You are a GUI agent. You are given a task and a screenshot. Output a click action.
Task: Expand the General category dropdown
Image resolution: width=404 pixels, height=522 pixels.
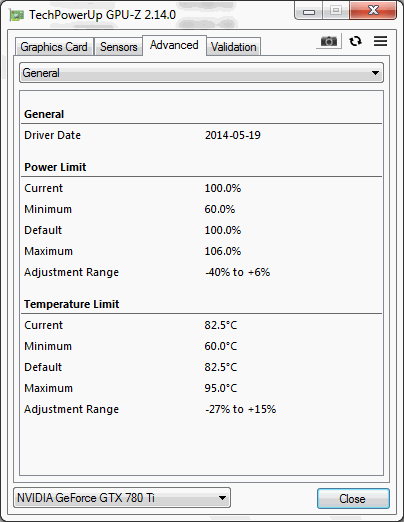click(201, 73)
